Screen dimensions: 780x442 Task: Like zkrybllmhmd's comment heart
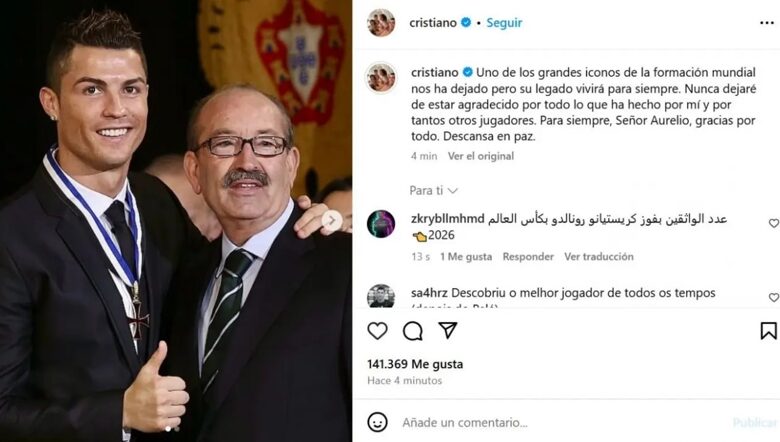pos(774,223)
